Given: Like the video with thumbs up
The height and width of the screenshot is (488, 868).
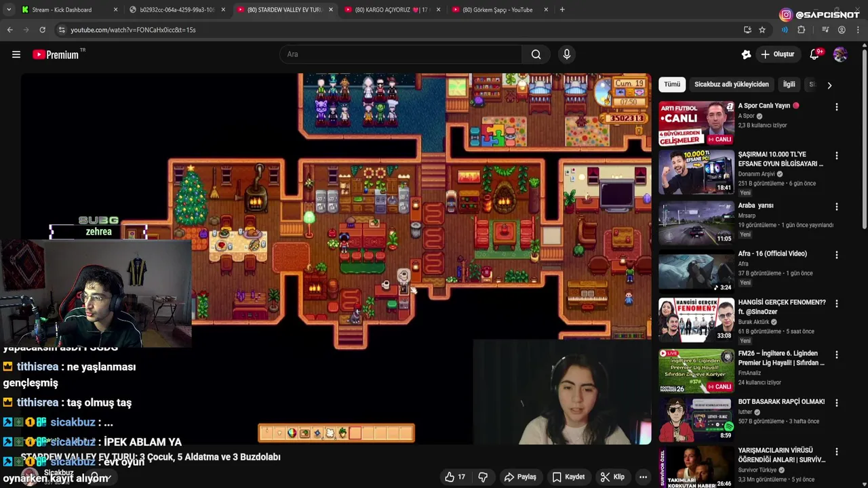Looking at the screenshot, I should pos(455,476).
